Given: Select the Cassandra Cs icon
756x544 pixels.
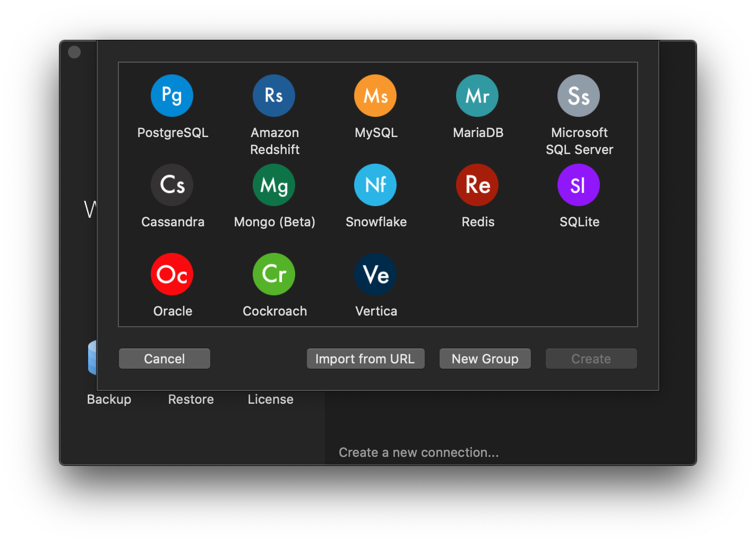Looking at the screenshot, I should [x=172, y=185].
